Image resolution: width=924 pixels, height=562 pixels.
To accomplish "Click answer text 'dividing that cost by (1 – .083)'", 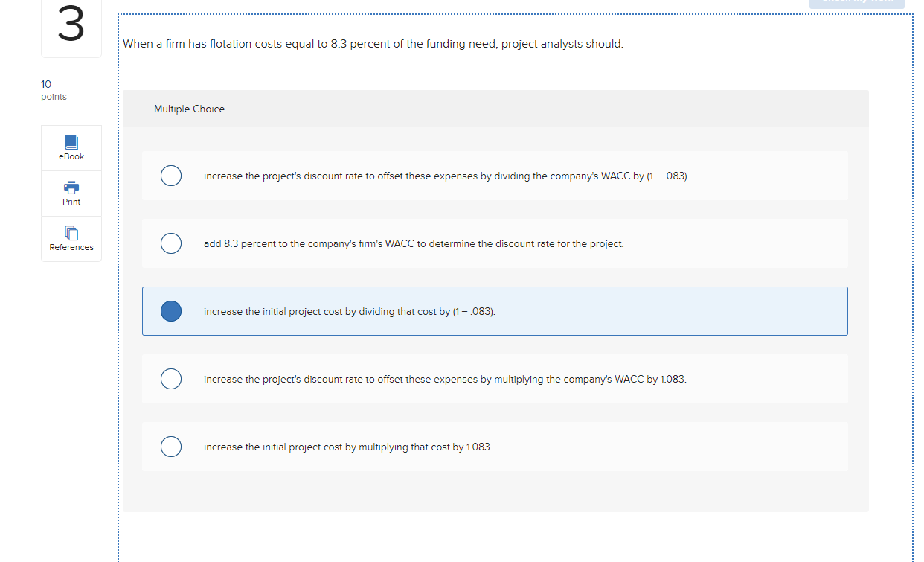I will click(427, 311).
